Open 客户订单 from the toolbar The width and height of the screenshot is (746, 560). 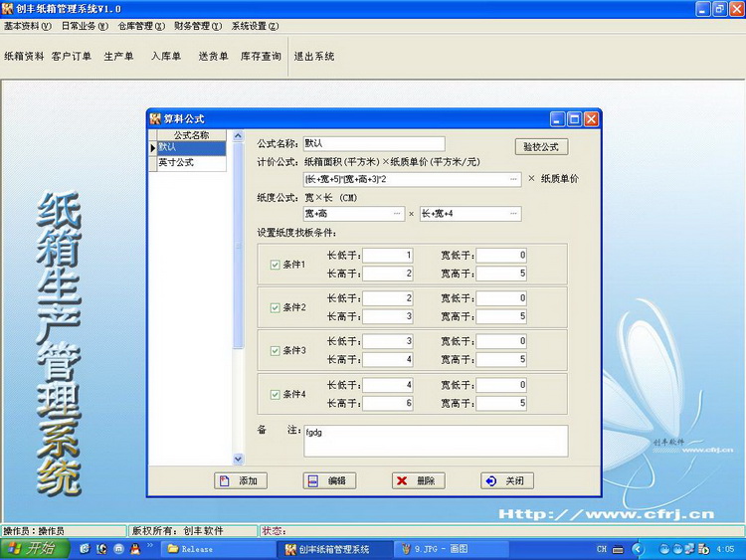[x=71, y=57]
